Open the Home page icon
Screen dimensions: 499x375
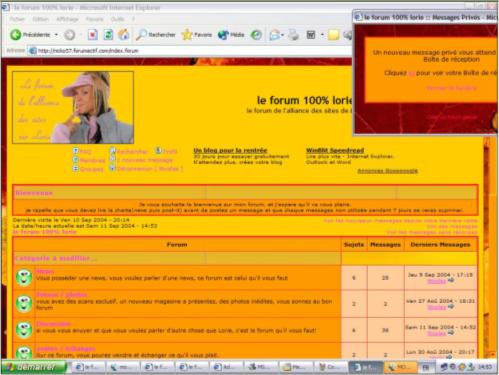(x=124, y=35)
